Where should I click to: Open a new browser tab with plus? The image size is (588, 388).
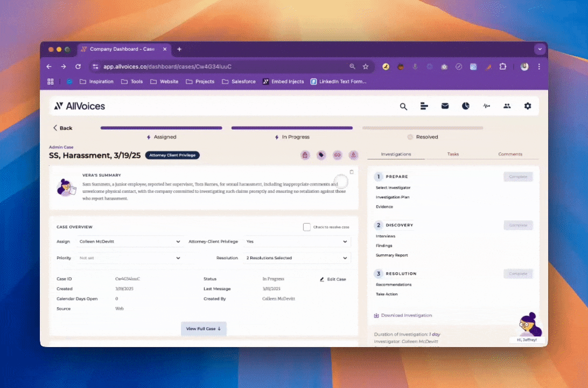179,49
